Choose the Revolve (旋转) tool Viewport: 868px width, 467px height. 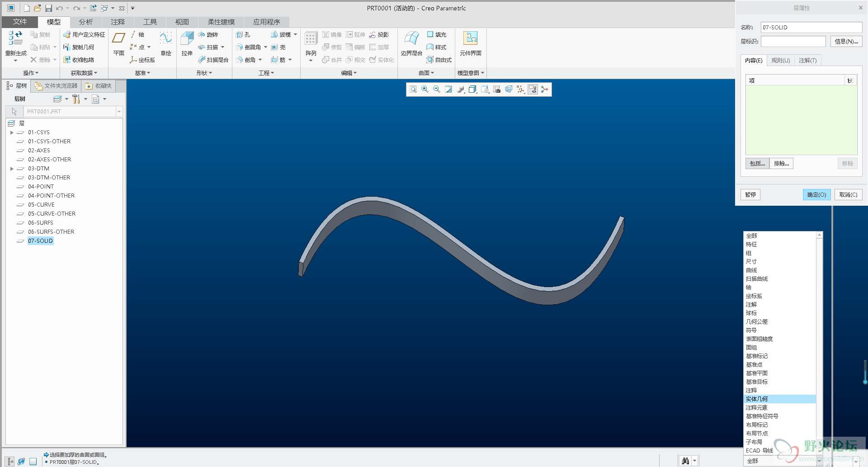pyautogui.click(x=208, y=35)
